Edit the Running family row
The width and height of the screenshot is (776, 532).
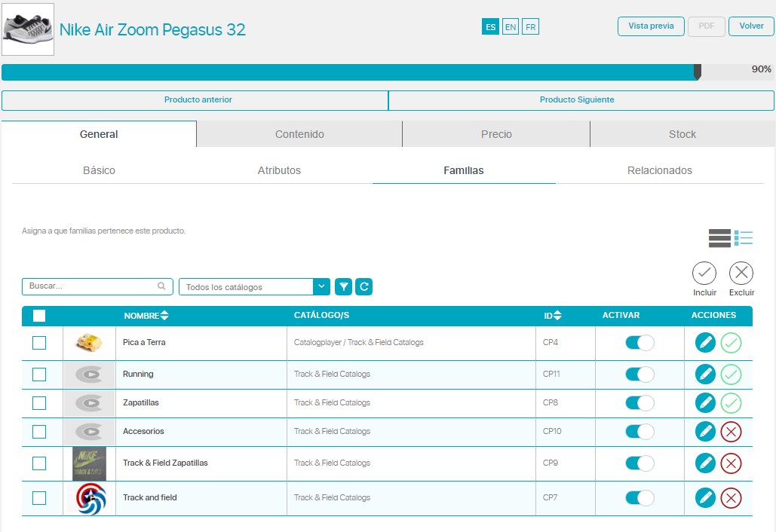705,375
